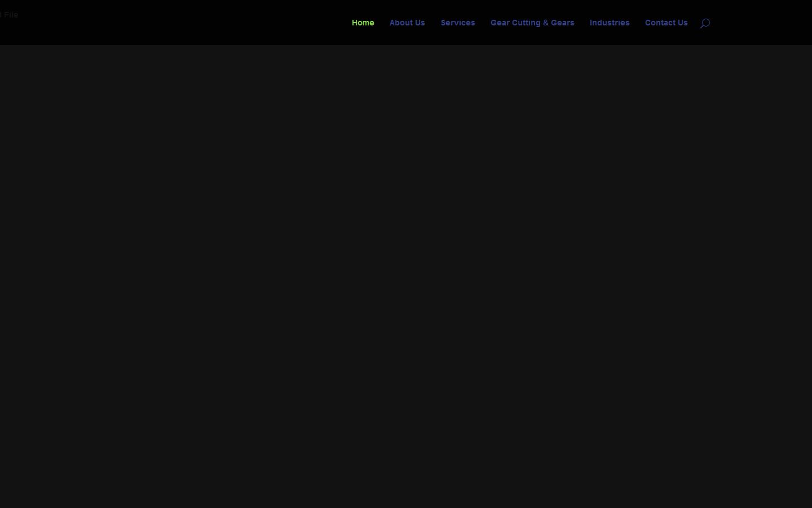Expand Gear Cutting & Gears submenu

point(532,23)
